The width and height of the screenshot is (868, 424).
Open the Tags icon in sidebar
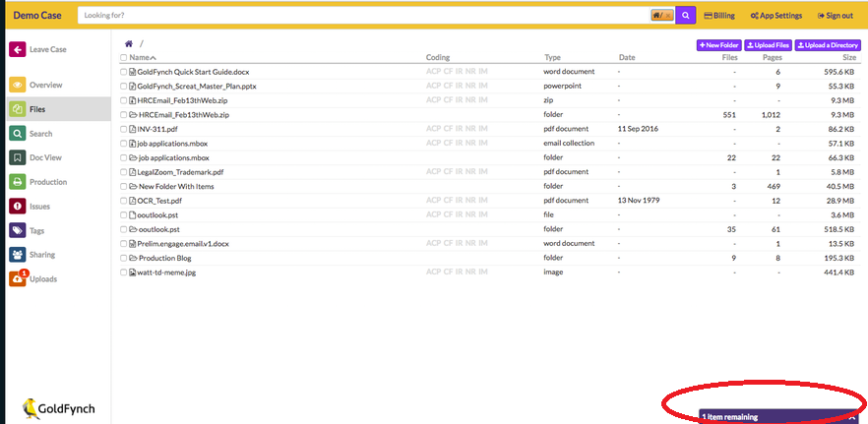17,231
